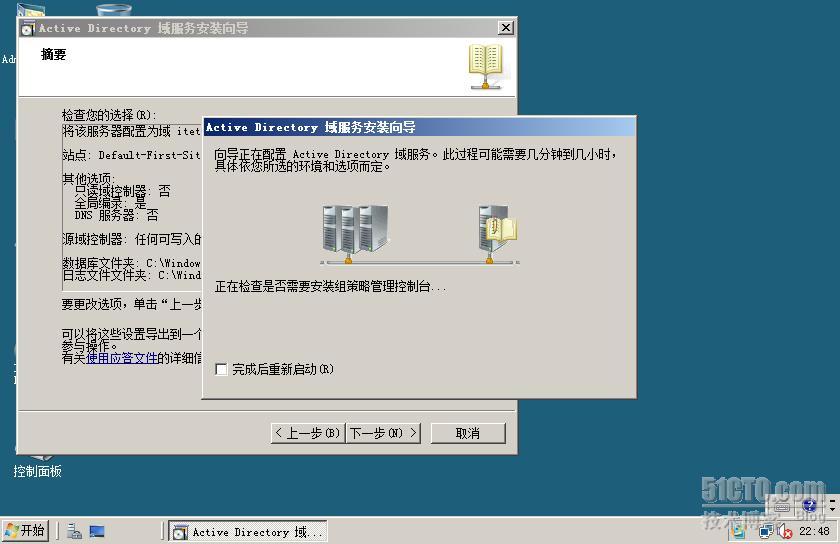Click the network connection tray icon
The height and width of the screenshot is (544, 840).
coord(766,532)
